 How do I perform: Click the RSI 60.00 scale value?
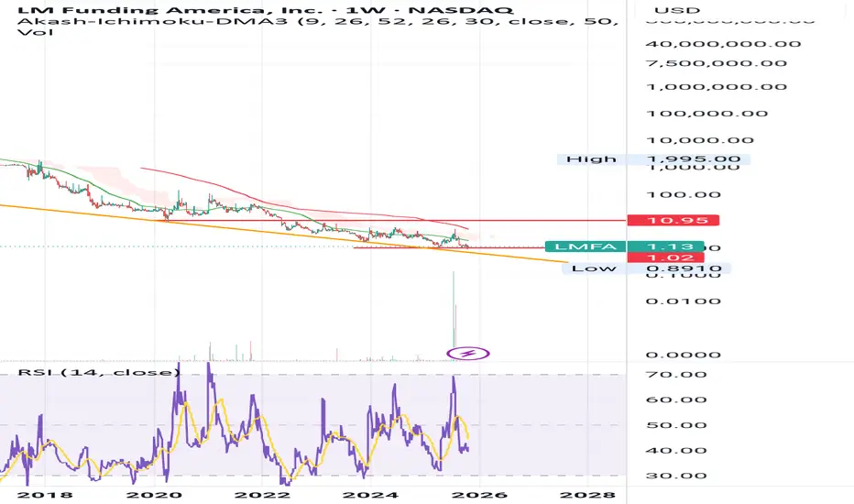(x=676, y=400)
